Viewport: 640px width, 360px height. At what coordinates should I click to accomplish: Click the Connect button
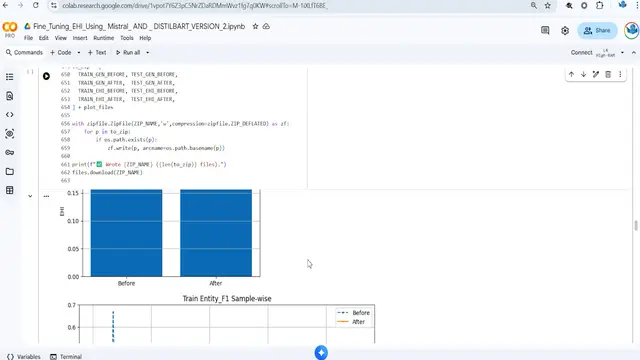point(581,53)
